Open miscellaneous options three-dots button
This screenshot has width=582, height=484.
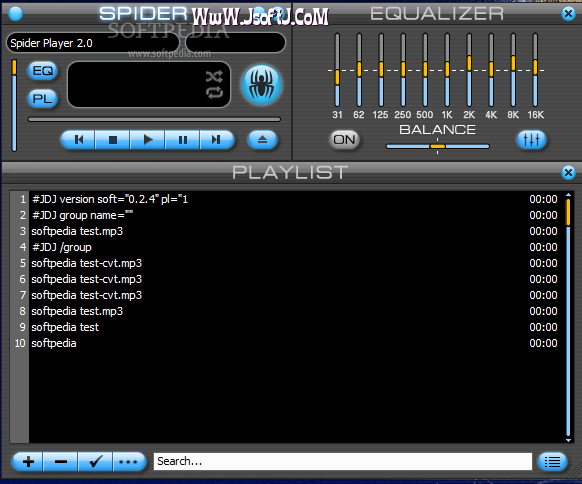129,462
